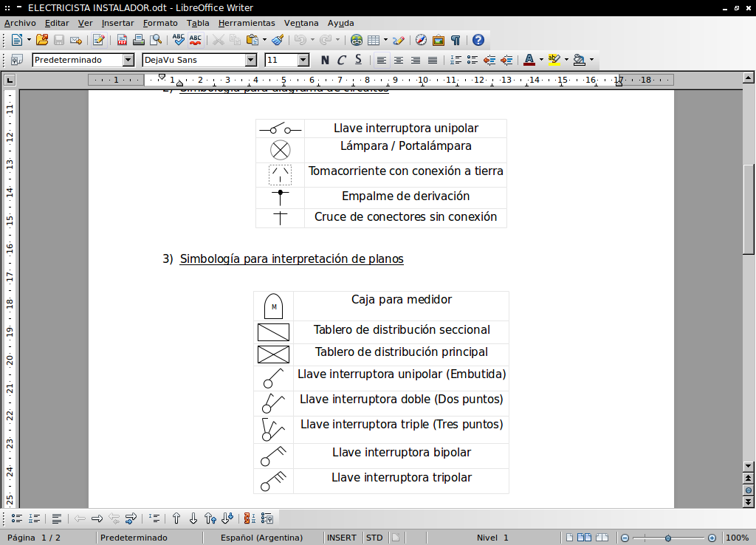Viewport: 756px width, 545px height.
Task: Click the paste clipboard icon
Action: pyautogui.click(x=252, y=40)
